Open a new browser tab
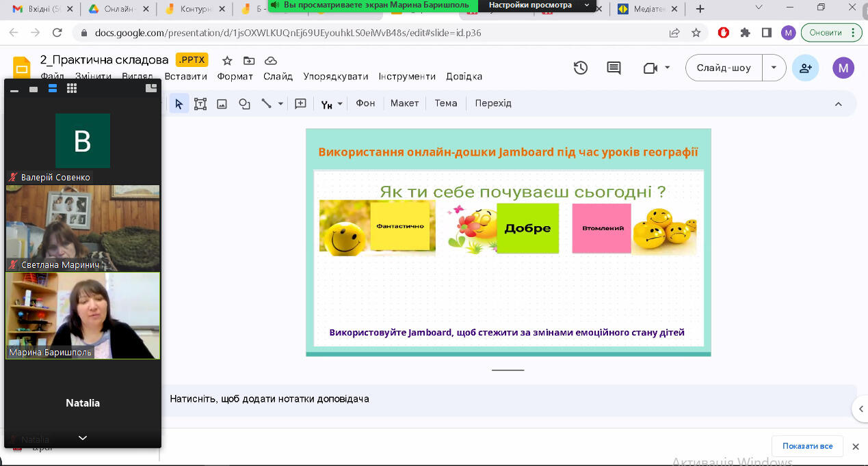This screenshot has height=466, width=868. pos(700,9)
